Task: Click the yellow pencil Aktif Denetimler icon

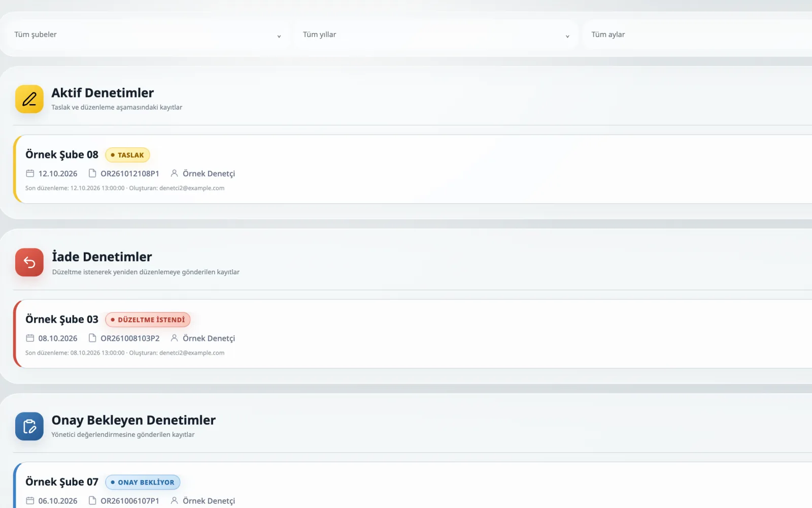Action: (29, 99)
